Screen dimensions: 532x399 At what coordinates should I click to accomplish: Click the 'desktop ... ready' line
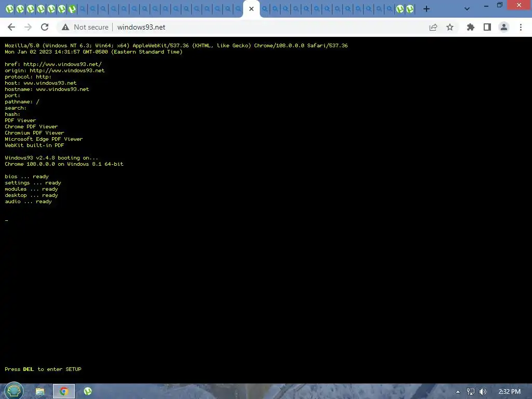pos(31,195)
